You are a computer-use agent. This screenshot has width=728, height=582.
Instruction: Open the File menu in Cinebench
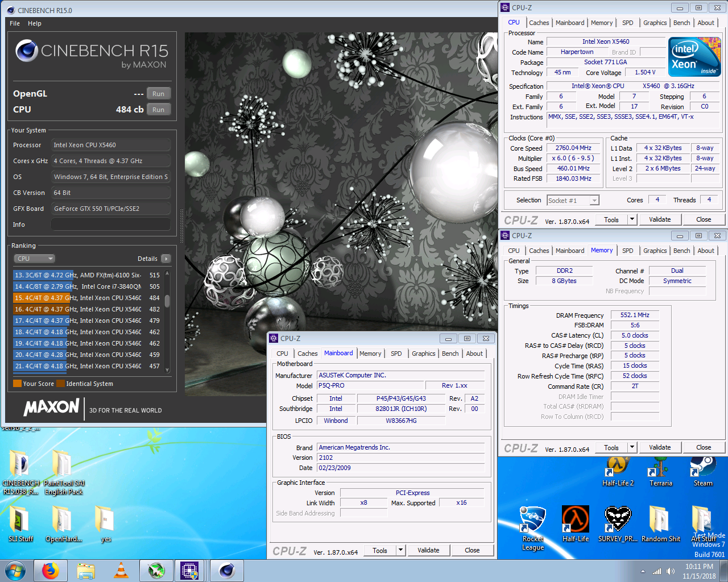click(x=15, y=23)
